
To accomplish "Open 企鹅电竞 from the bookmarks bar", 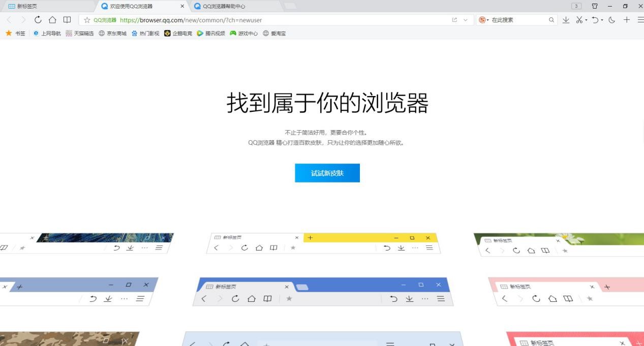I will 178,33.
